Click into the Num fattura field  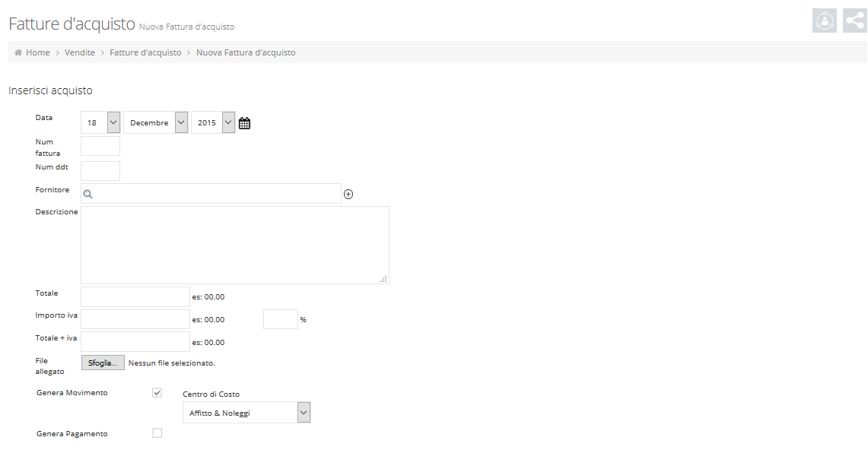click(100, 146)
